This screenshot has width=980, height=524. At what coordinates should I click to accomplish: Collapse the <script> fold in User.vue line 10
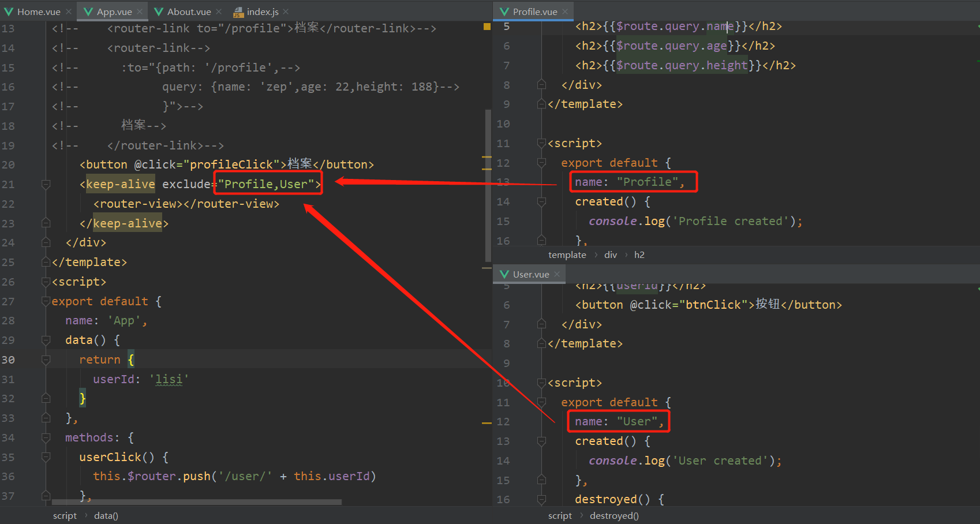point(541,383)
